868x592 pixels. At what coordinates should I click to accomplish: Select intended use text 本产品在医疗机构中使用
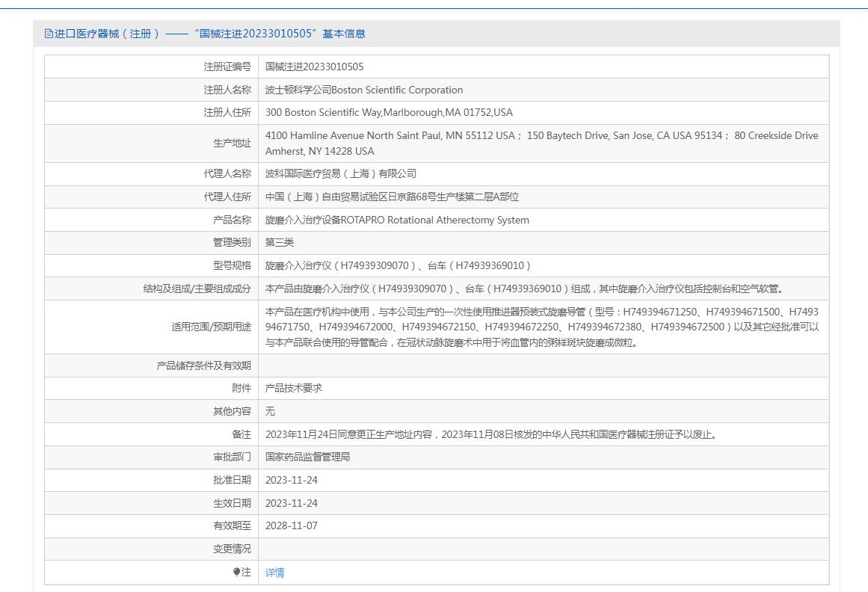pyautogui.click(x=542, y=327)
